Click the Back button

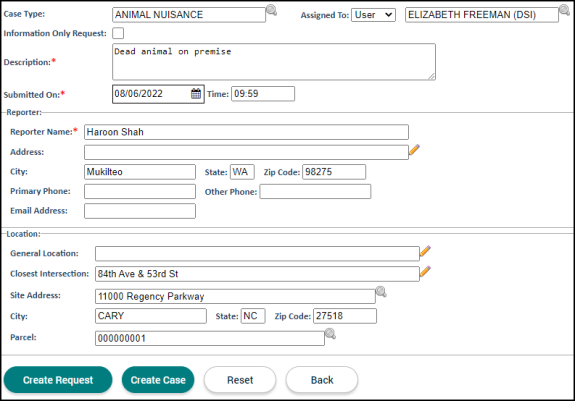322,380
